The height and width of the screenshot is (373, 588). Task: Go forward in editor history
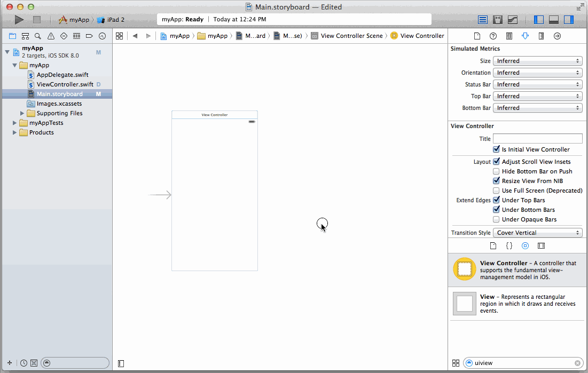148,36
